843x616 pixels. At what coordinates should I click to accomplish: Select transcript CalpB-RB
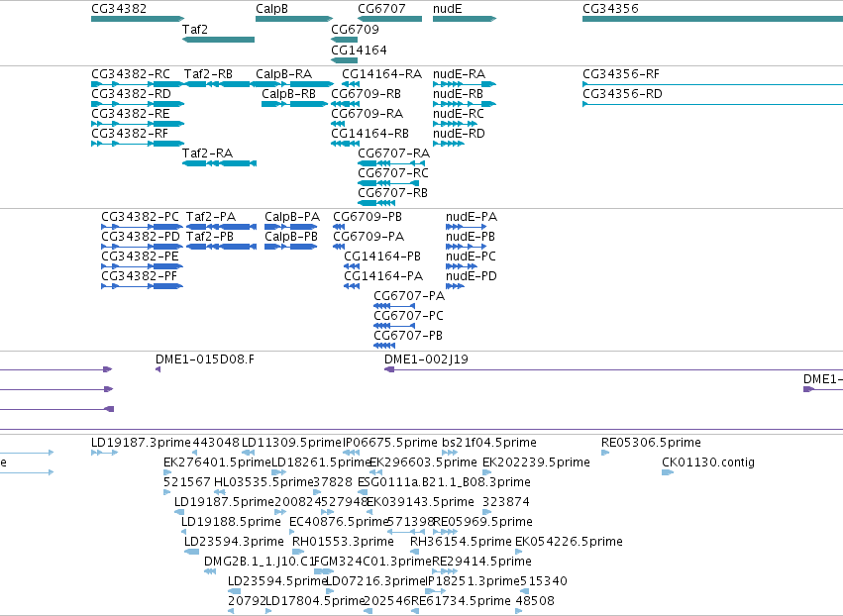tap(294, 104)
